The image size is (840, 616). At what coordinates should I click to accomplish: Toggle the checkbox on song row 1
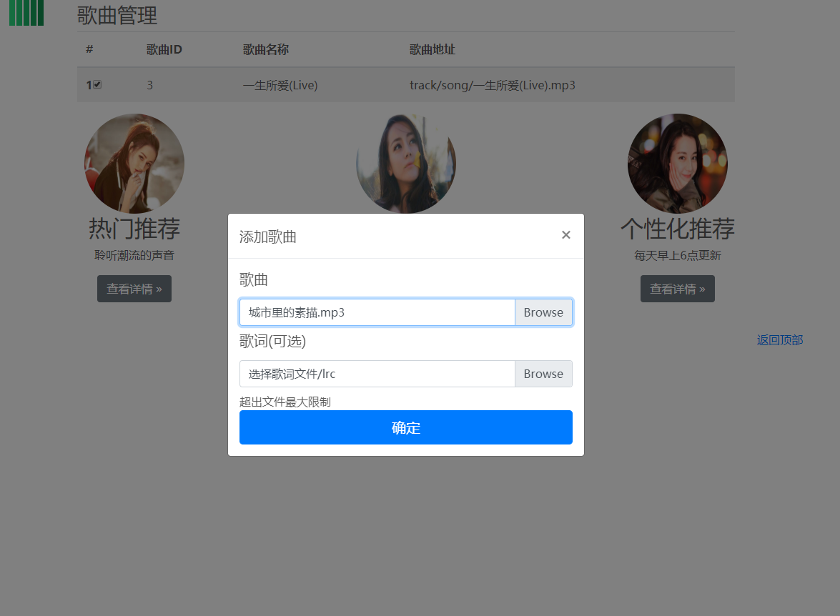click(x=97, y=84)
